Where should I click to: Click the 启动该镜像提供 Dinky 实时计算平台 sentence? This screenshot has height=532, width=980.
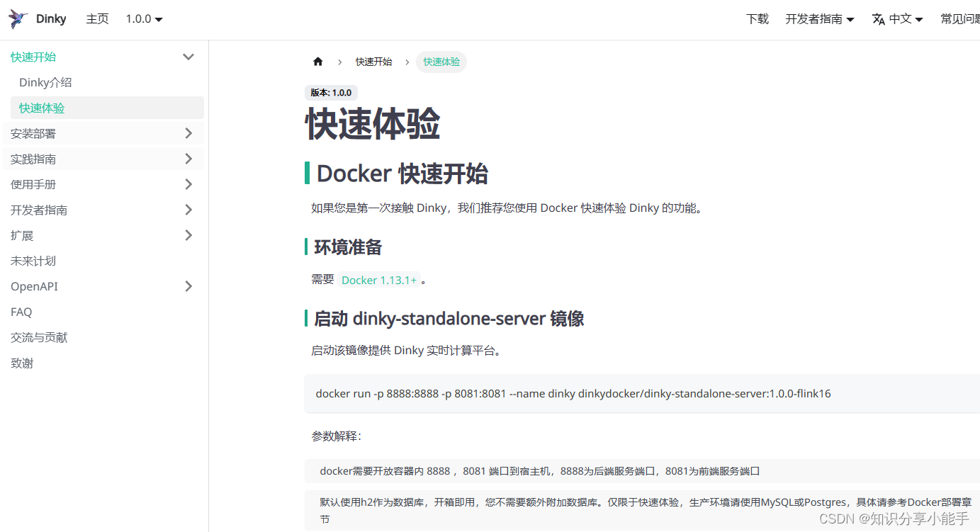pos(407,350)
